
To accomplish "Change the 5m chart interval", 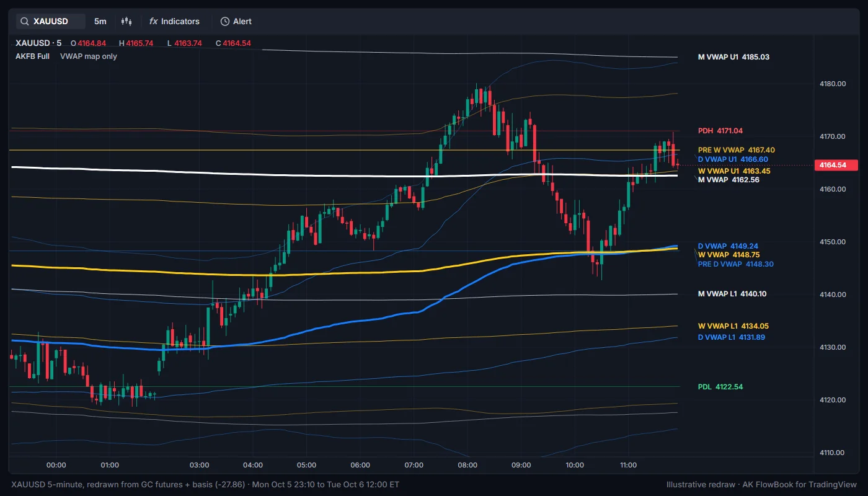I will [100, 21].
